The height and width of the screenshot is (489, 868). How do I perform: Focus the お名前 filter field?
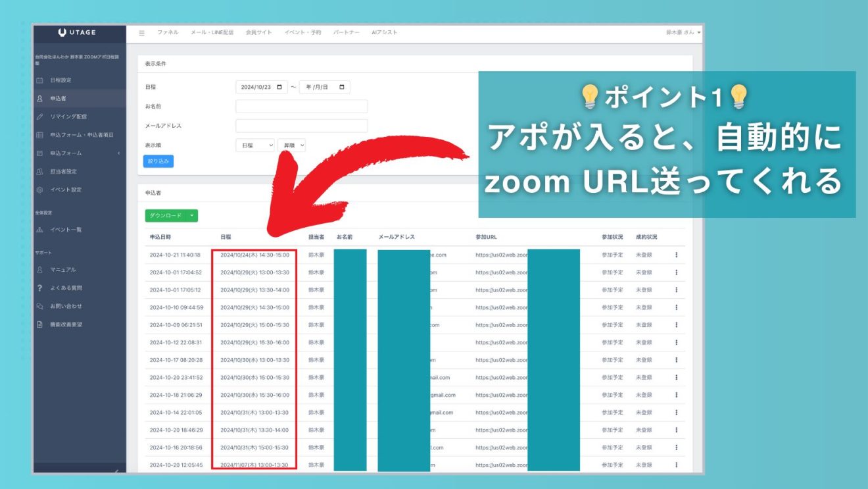pos(302,106)
